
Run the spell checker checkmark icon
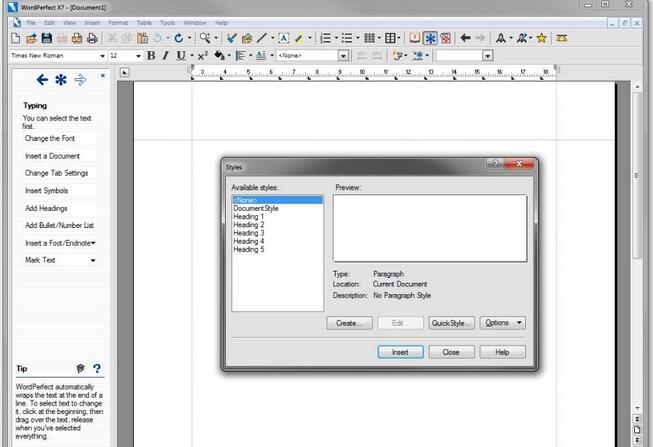tap(232, 38)
